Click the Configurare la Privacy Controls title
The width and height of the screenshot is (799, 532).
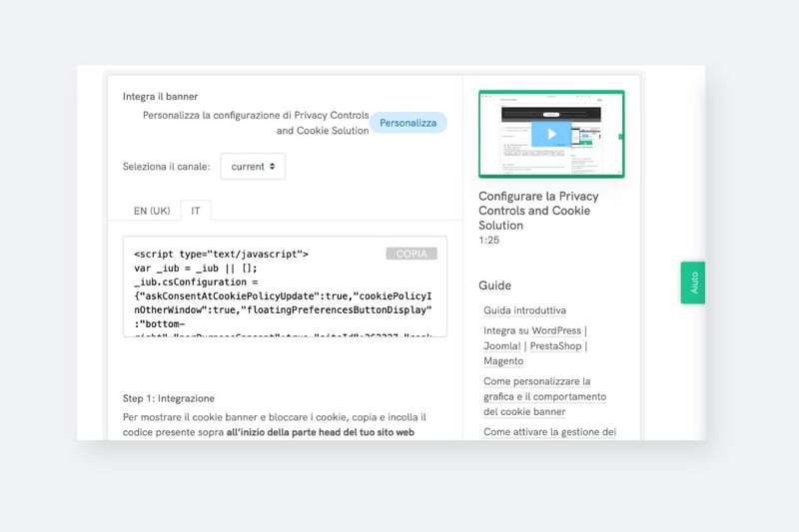point(538,211)
